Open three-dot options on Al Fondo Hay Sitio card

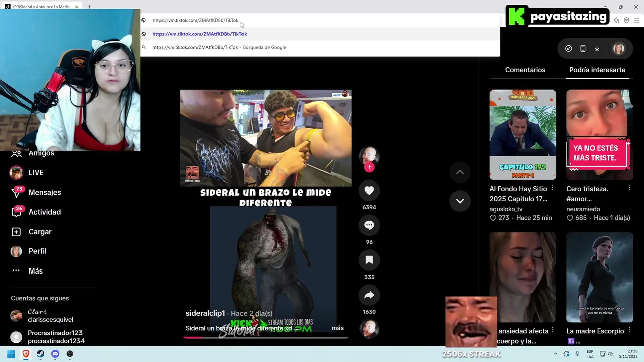(x=552, y=188)
